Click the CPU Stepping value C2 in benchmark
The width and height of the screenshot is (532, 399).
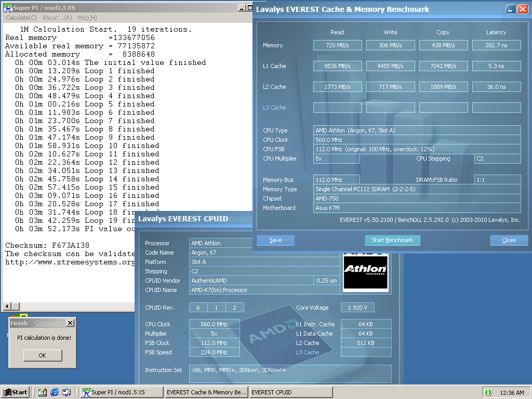[x=497, y=158]
